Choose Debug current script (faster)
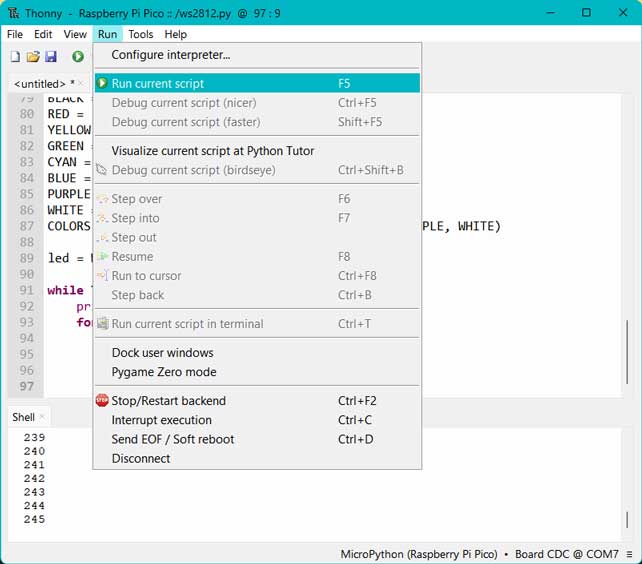This screenshot has height=564, width=642. [257, 122]
